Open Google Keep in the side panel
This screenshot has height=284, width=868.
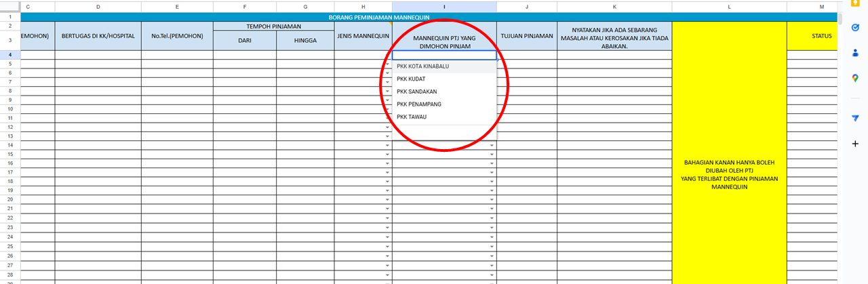pyautogui.click(x=854, y=5)
